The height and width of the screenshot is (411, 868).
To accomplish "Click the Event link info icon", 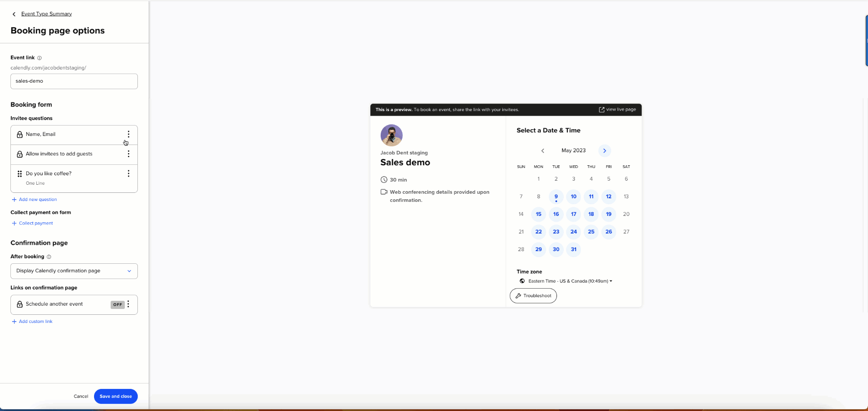I will point(39,58).
